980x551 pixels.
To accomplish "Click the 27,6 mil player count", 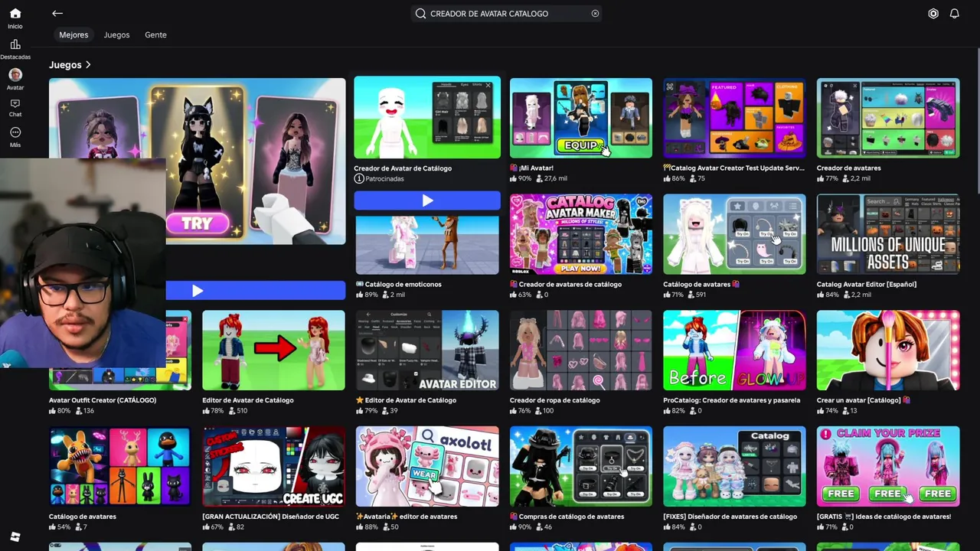I will click(551, 179).
